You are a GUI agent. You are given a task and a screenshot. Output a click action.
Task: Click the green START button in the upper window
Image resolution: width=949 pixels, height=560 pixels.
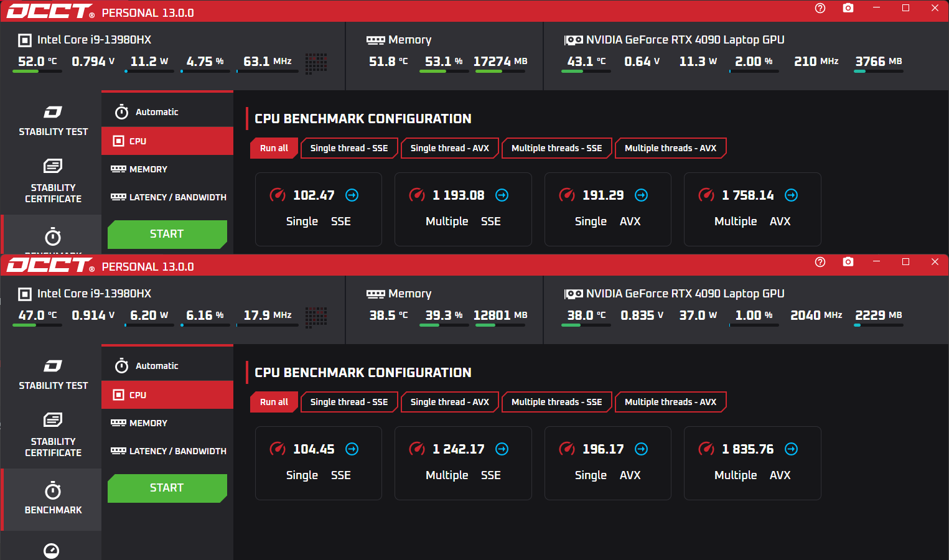[167, 234]
